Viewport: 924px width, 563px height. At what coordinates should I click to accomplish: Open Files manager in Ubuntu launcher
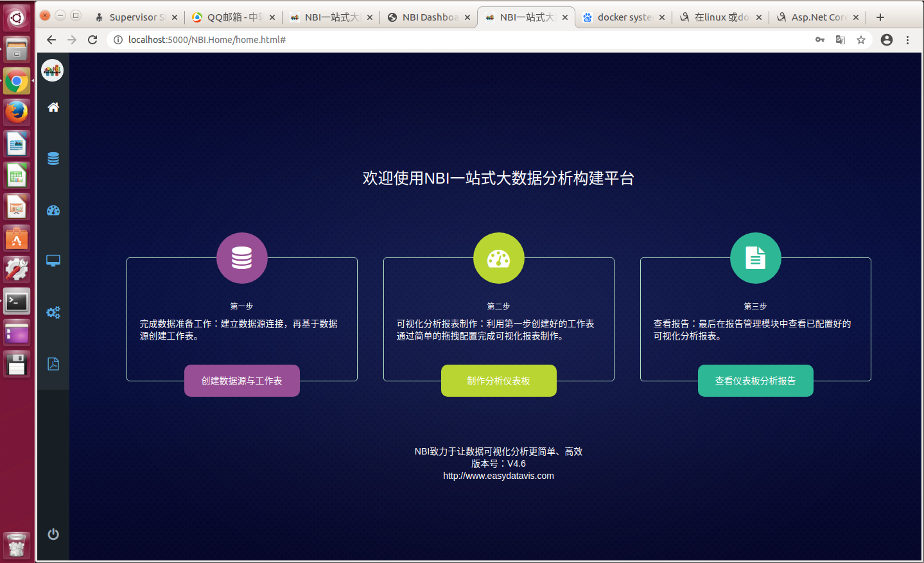(17, 49)
